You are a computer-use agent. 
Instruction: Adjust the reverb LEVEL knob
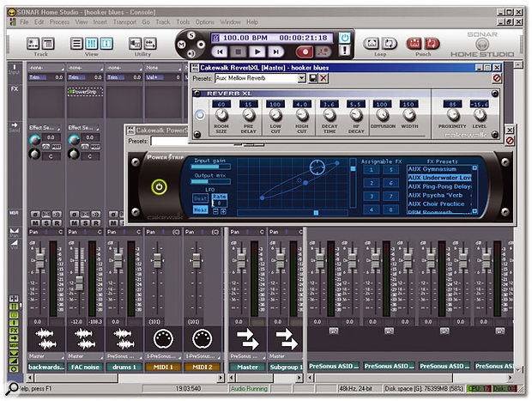(x=480, y=115)
